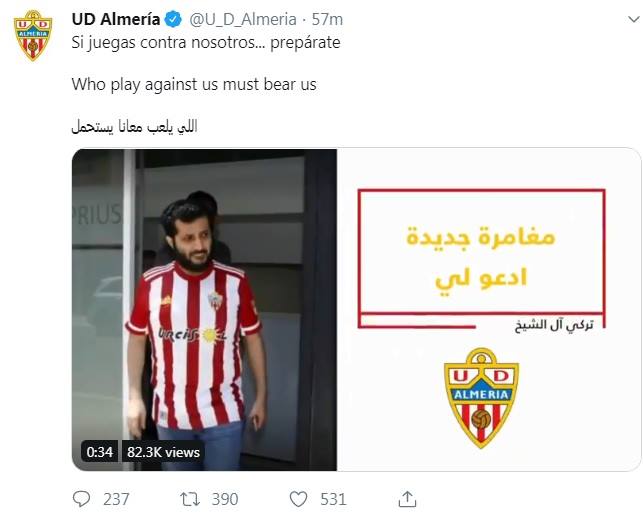Expand the tweet options chevron
The width and height of the screenshot is (643, 519).
[x=634, y=19]
